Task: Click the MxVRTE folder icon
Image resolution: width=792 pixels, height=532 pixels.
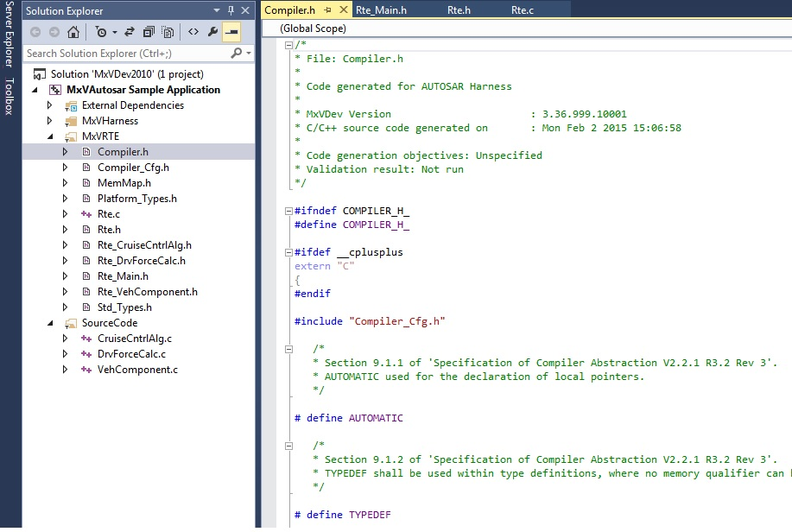Action: click(71, 137)
